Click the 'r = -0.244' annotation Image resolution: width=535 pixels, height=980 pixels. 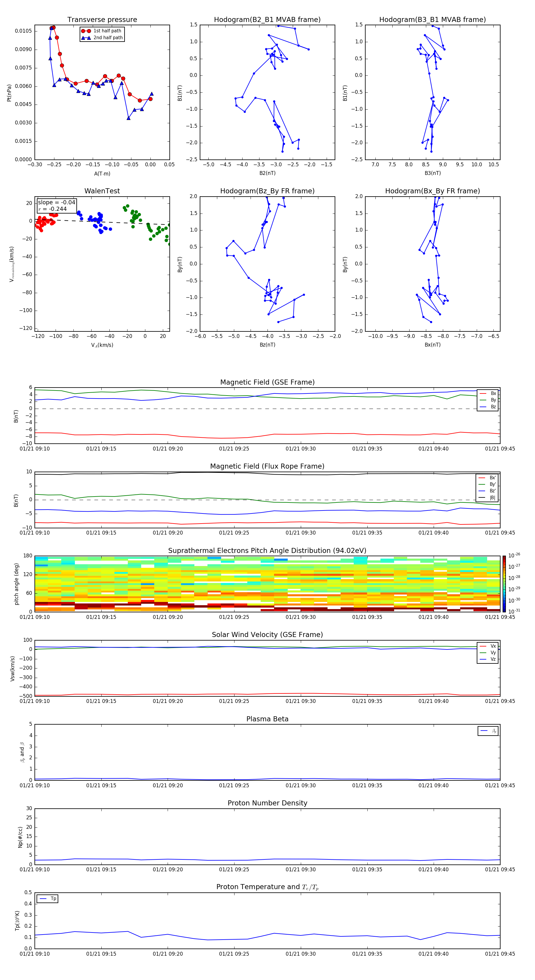[x=53, y=209]
